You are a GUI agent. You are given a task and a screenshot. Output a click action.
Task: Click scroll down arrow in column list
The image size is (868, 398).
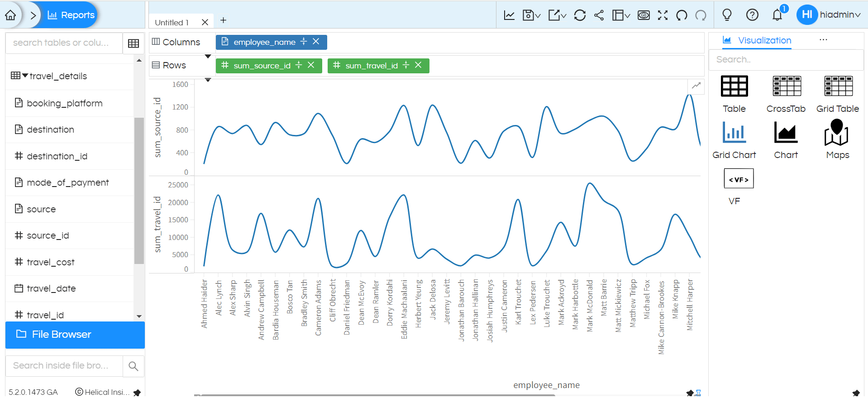point(139,316)
